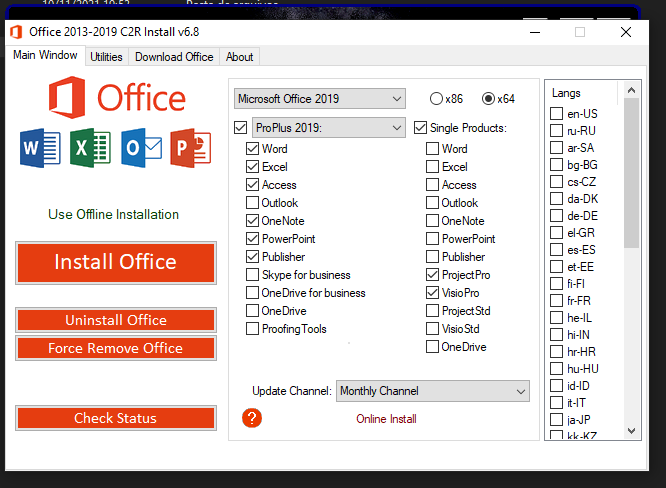Image resolution: width=666 pixels, height=488 pixels.
Task: Select the it-IT language checkbox
Action: pyautogui.click(x=556, y=402)
